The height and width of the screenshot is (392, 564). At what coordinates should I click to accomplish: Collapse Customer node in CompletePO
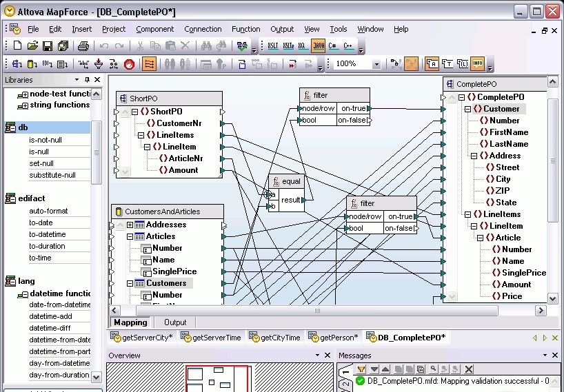click(x=468, y=109)
